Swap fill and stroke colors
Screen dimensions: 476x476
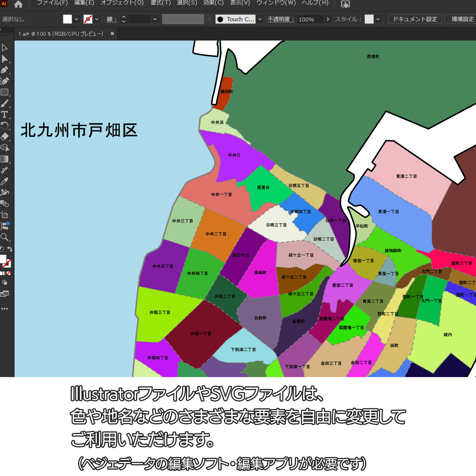pyautogui.click(x=10, y=249)
